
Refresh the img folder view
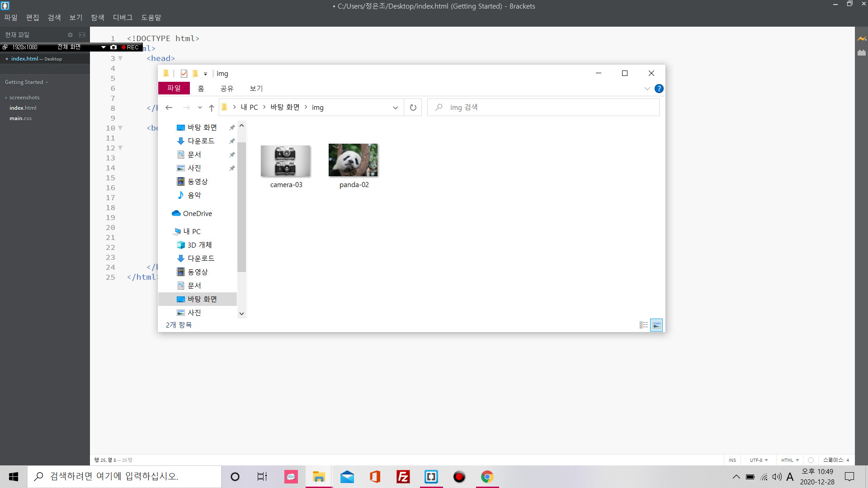[x=413, y=108]
